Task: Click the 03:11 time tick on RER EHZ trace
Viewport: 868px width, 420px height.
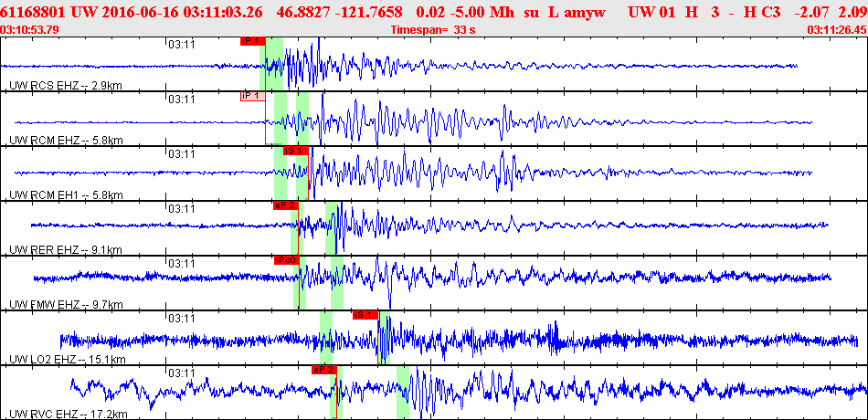Action: click(x=182, y=208)
